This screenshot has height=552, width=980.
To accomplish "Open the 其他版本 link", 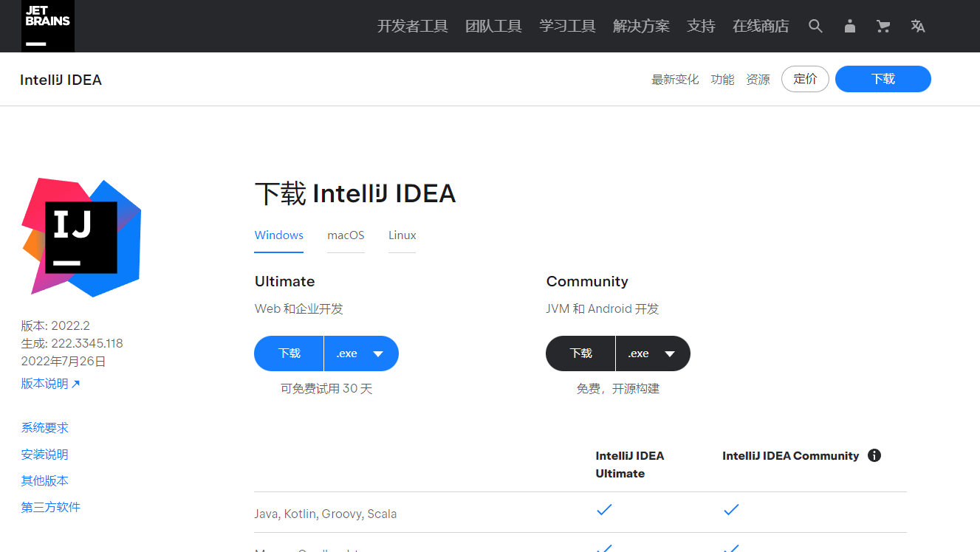I will (x=45, y=480).
